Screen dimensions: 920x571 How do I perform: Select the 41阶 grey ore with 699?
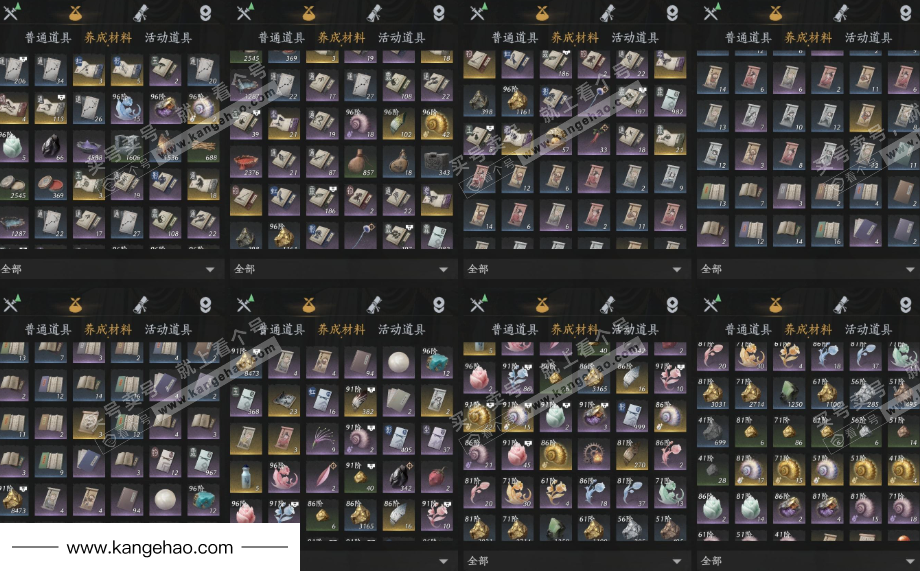click(x=712, y=431)
